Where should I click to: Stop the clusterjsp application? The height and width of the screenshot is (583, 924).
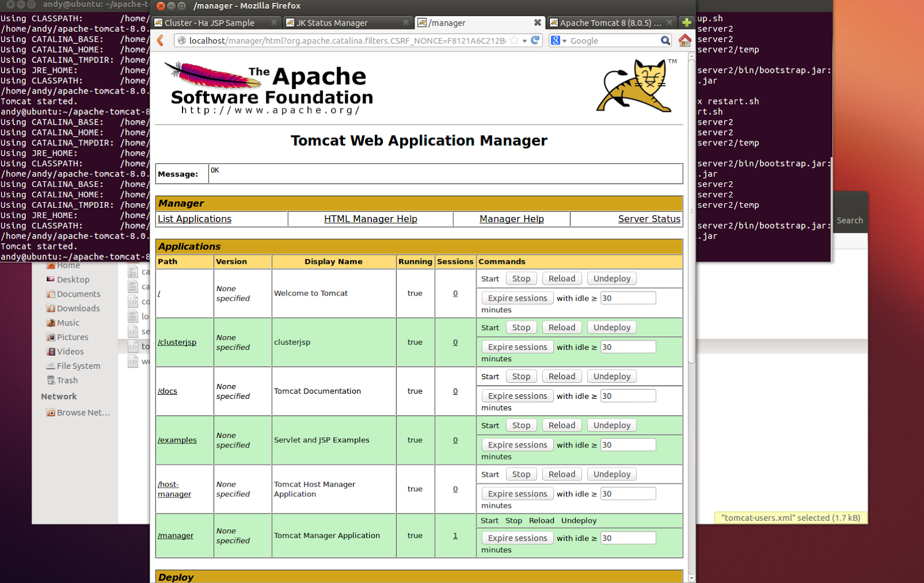pyautogui.click(x=521, y=328)
